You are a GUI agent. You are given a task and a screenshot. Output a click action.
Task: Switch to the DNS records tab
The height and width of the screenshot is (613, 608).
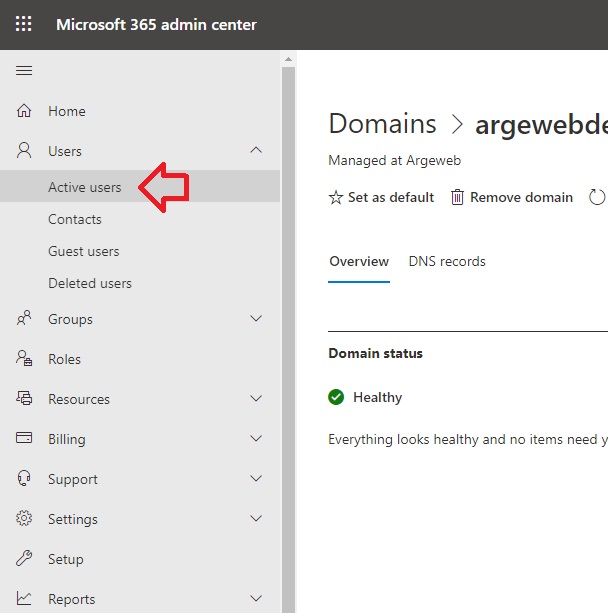click(447, 261)
